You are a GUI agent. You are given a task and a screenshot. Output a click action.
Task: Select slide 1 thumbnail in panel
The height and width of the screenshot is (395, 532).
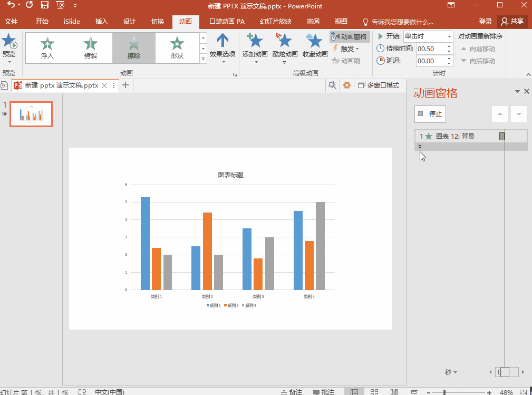pos(31,114)
